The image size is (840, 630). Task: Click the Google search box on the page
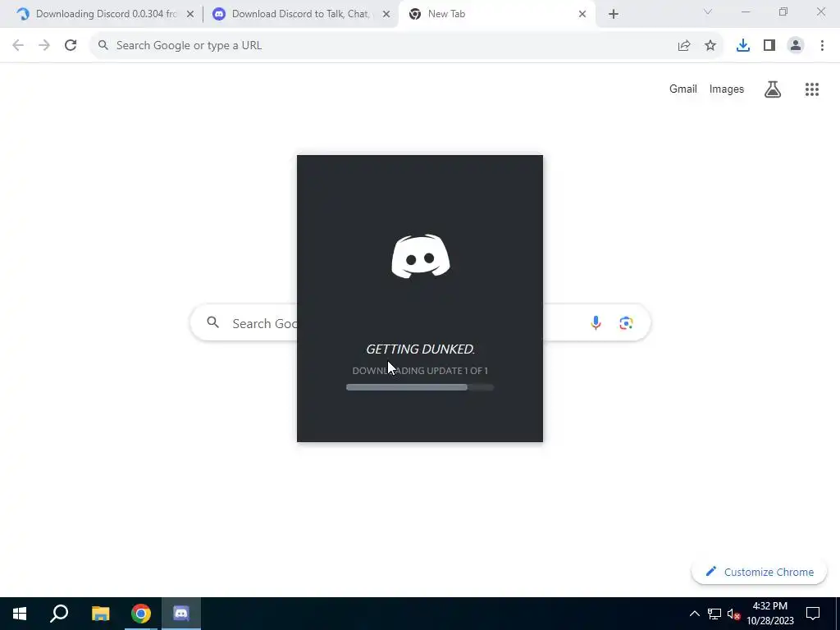[x=421, y=323]
